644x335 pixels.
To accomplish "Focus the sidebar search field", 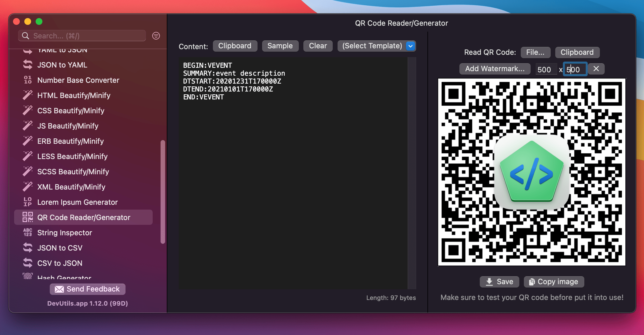I will pyautogui.click(x=82, y=36).
